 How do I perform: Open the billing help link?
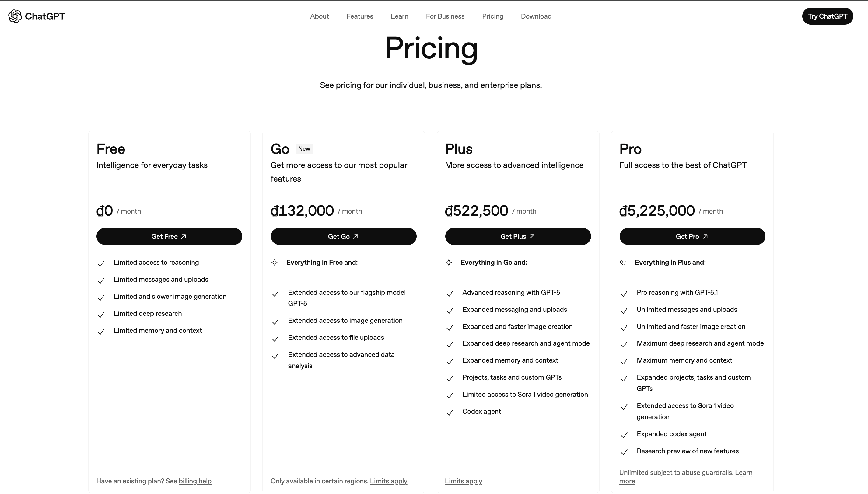(195, 481)
